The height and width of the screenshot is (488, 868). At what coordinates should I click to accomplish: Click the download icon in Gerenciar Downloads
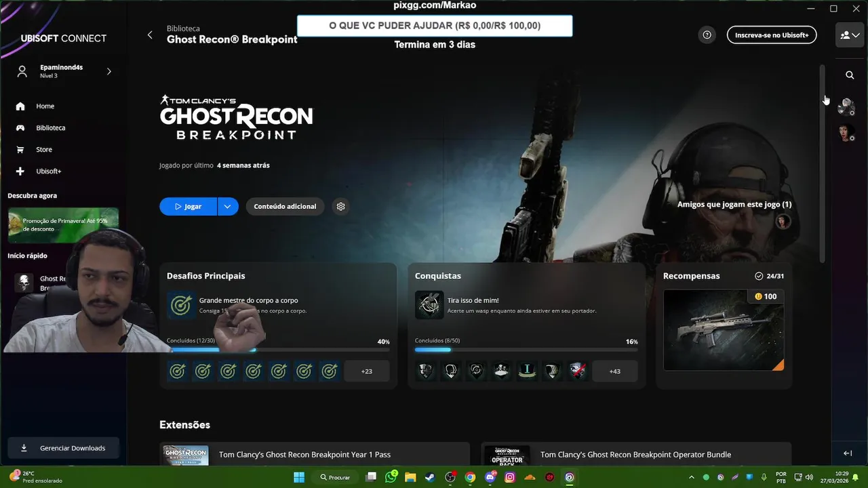click(x=24, y=448)
